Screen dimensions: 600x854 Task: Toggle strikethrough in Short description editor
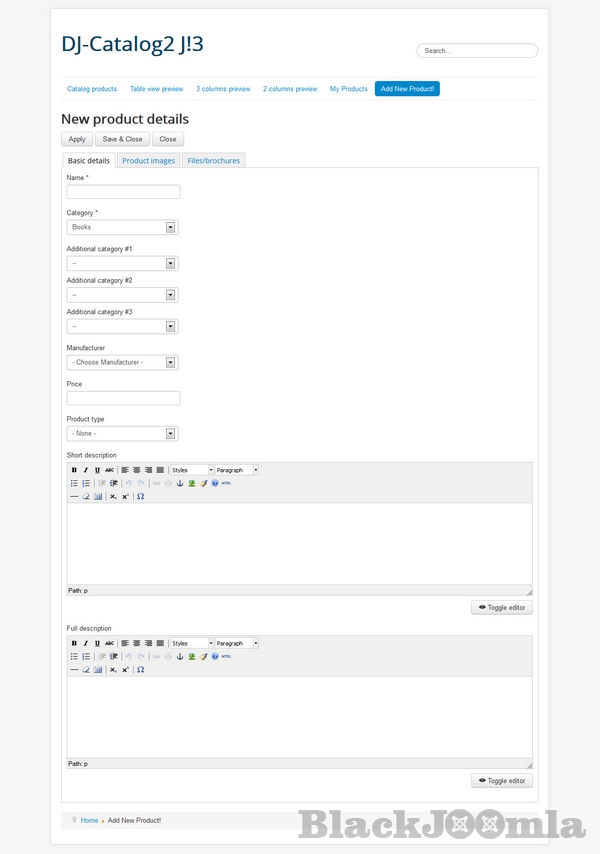coord(109,470)
